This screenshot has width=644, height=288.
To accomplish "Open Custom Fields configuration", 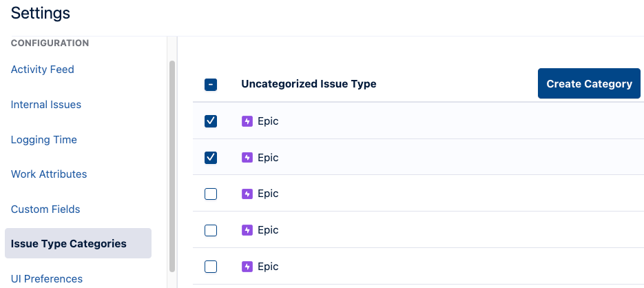I will (x=45, y=209).
